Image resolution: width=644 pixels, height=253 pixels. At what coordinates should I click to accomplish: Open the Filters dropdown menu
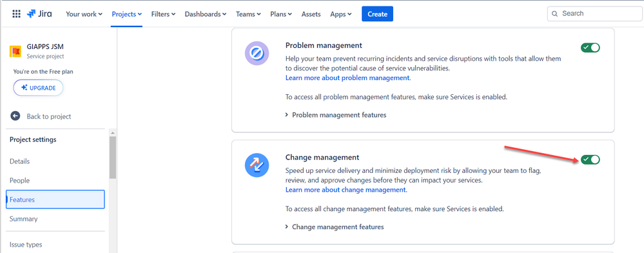[x=163, y=14]
